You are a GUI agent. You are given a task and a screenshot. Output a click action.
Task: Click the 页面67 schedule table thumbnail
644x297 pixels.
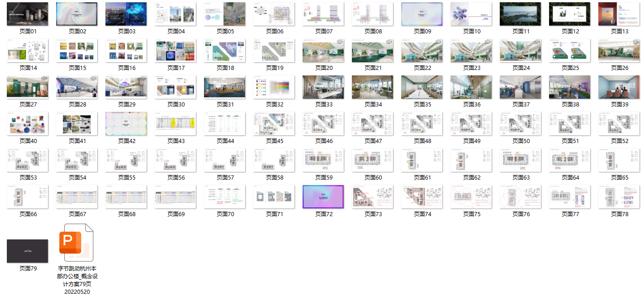click(77, 196)
